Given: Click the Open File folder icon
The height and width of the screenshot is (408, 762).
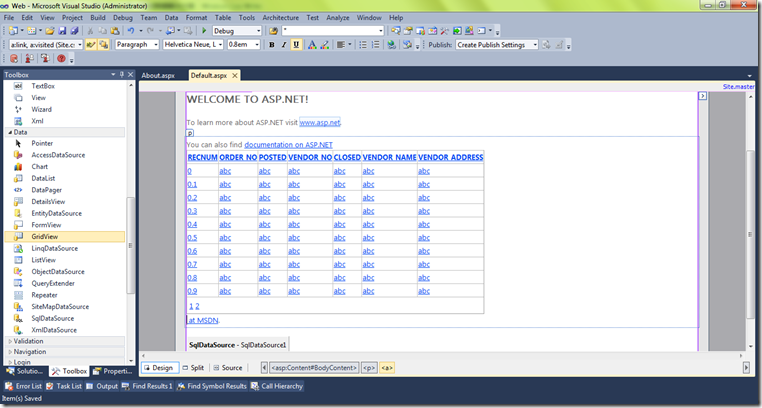Looking at the screenshot, I should coord(50,31).
